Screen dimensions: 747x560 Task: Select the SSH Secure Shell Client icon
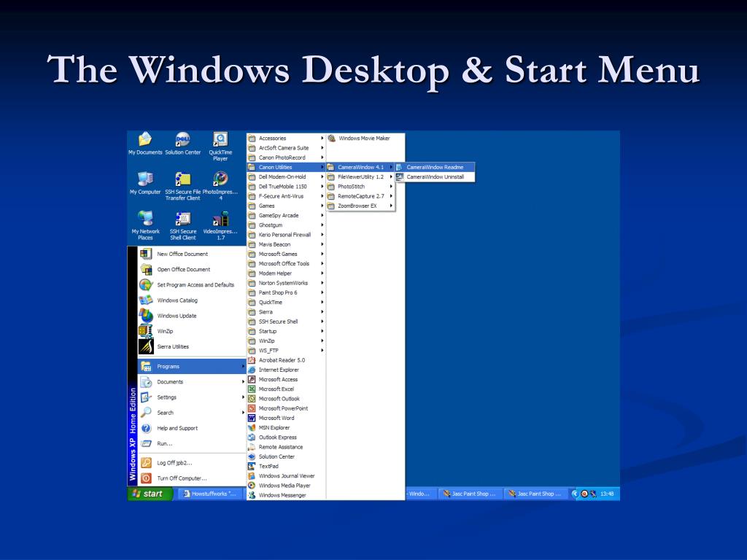click(183, 225)
